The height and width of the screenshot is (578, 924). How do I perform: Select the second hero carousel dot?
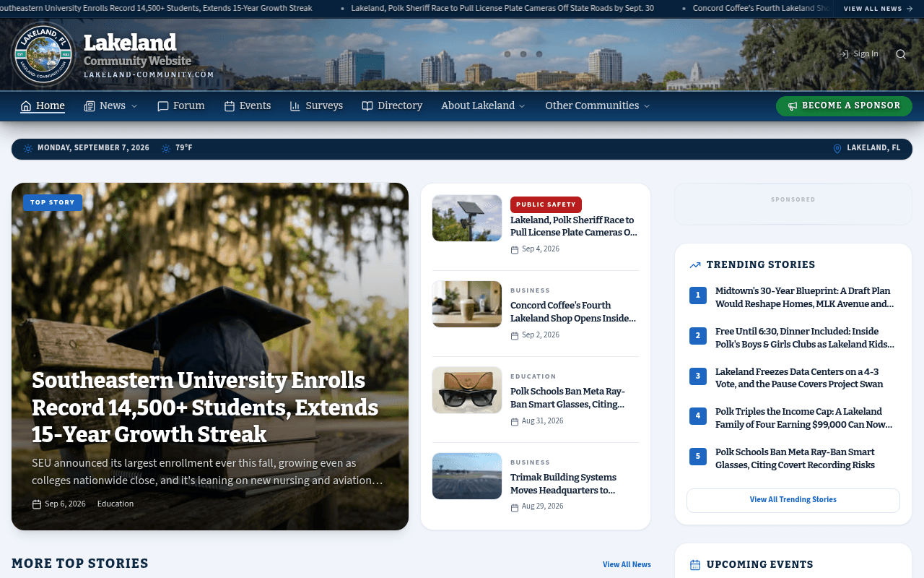point(523,54)
